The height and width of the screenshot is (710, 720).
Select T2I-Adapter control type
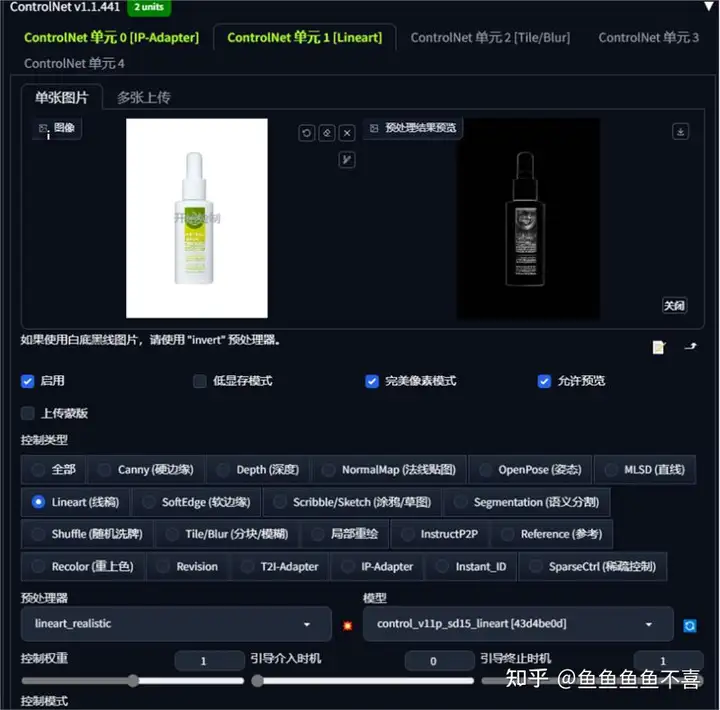pyautogui.click(x=280, y=567)
